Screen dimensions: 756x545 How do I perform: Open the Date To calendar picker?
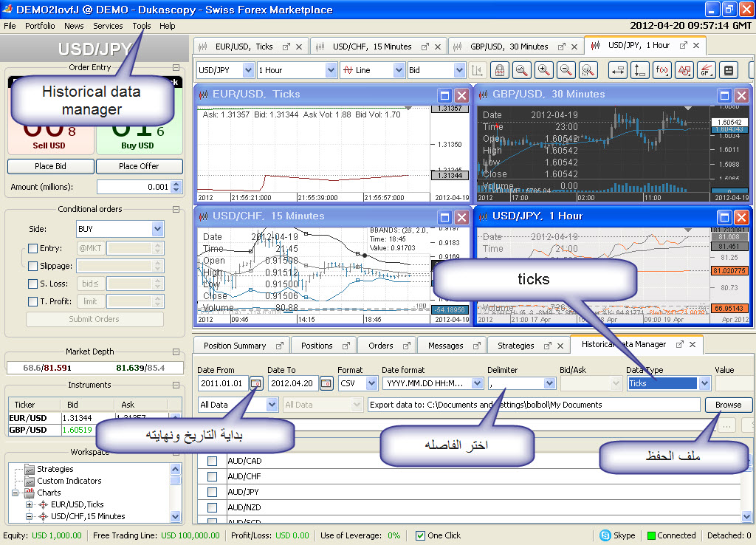(x=326, y=383)
